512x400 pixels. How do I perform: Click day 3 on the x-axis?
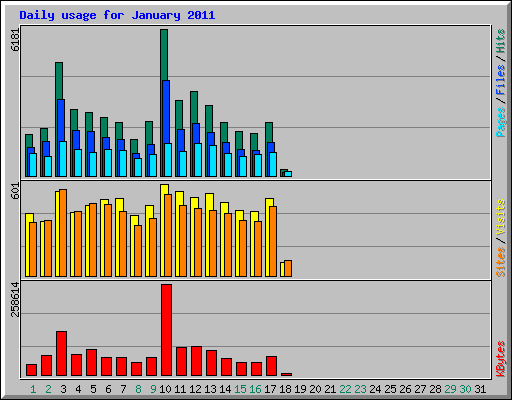tap(63, 389)
